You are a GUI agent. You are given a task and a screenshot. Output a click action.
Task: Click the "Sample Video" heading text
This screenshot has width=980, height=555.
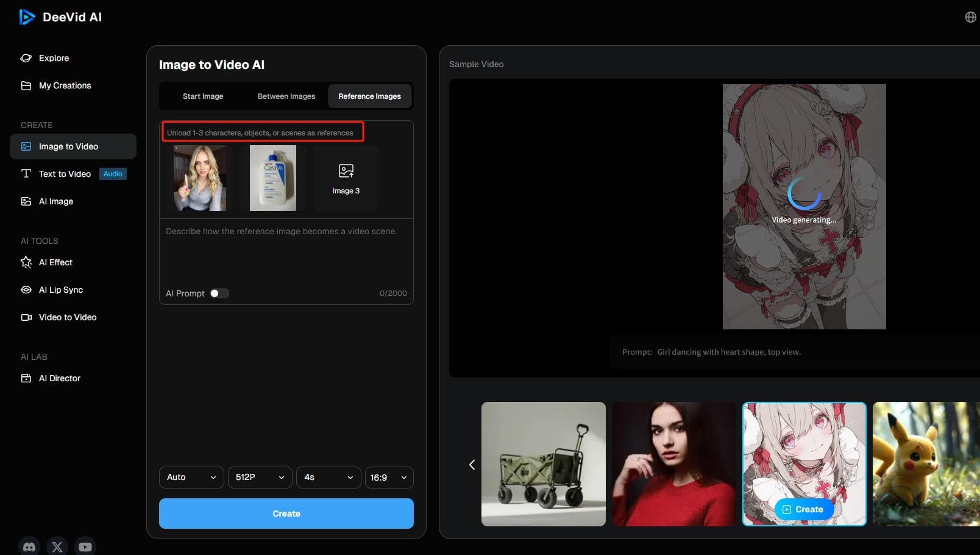pyautogui.click(x=477, y=64)
